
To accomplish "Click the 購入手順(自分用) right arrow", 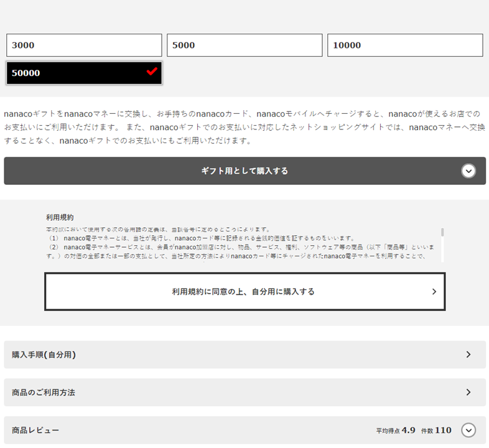I will [x=468, y=355].
